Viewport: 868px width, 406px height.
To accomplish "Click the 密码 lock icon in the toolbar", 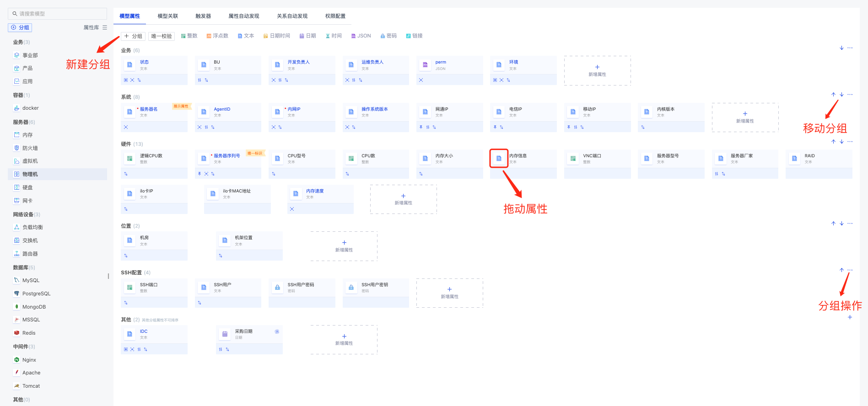I will 383,36.
